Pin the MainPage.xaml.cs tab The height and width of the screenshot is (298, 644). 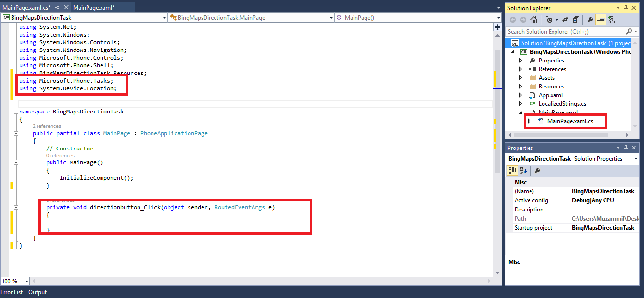pyautogui.click(x=58, y=8)
